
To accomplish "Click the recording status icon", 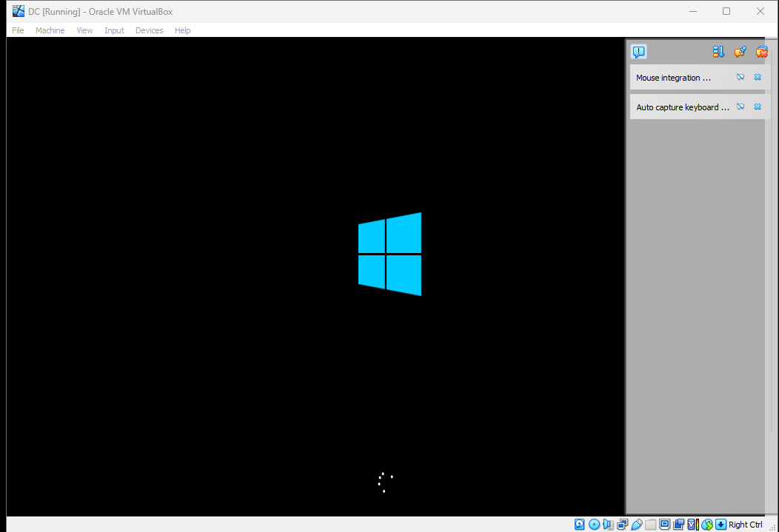I will 678,525.
